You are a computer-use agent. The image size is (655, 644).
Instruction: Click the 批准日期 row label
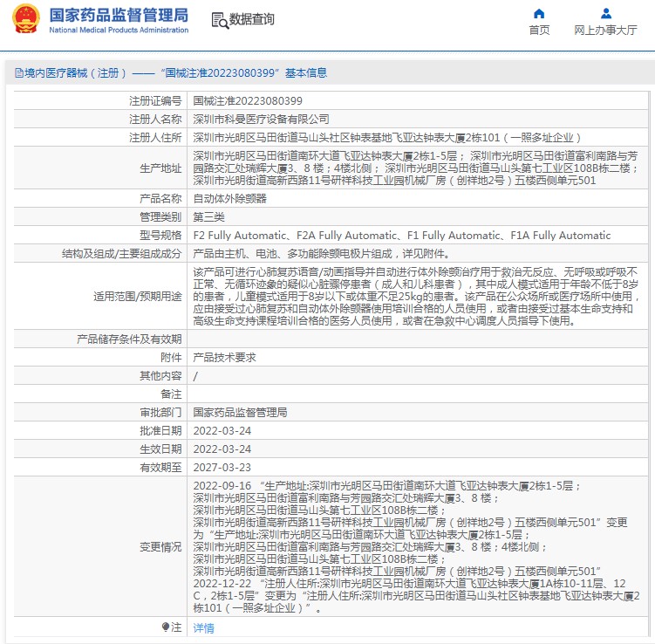(x=160, y=431)
